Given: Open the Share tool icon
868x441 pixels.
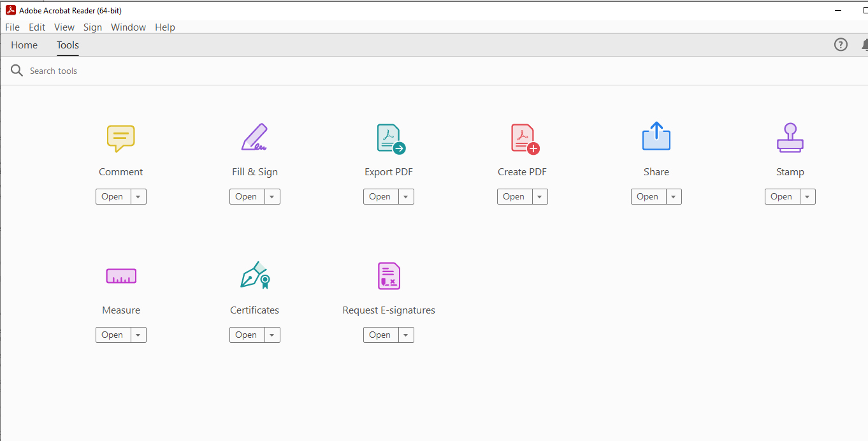Looking at the screenshot, I should (x=656, y=136).
